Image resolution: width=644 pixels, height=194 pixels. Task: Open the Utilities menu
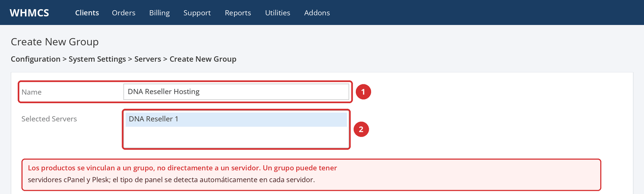(x=277, y=13)
